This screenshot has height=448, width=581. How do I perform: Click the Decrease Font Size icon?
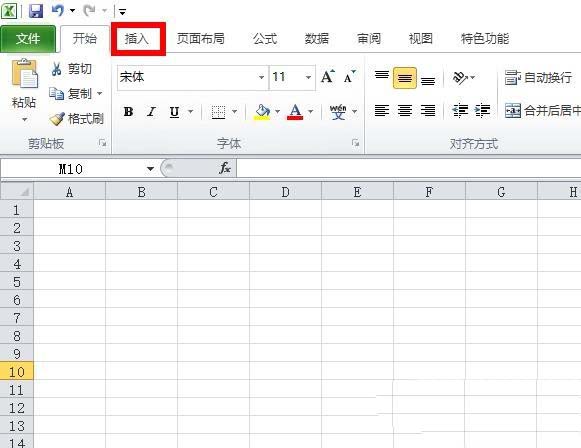click(349, 77)
